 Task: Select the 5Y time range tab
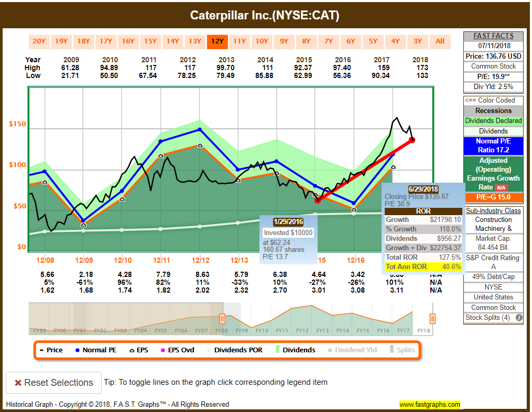[x=373, y=41]
